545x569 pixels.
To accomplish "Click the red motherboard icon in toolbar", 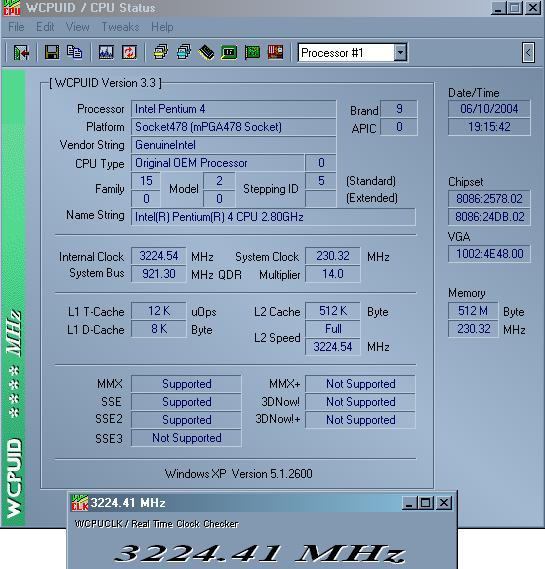I will 275,52.
